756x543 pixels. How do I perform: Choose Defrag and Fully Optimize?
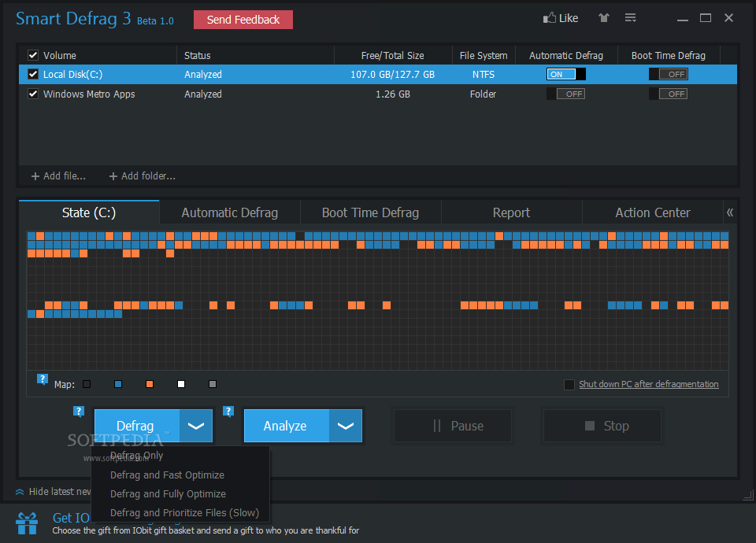181,494
